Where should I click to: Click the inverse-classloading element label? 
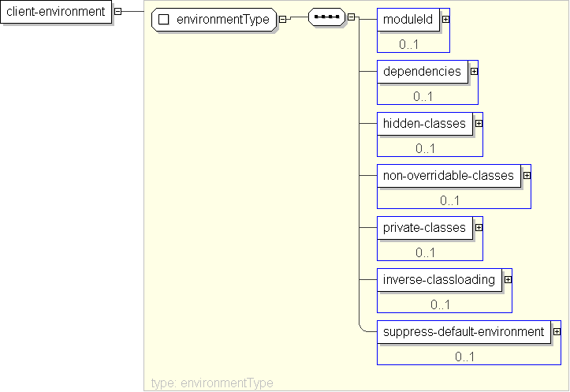[x=438, y=280]
